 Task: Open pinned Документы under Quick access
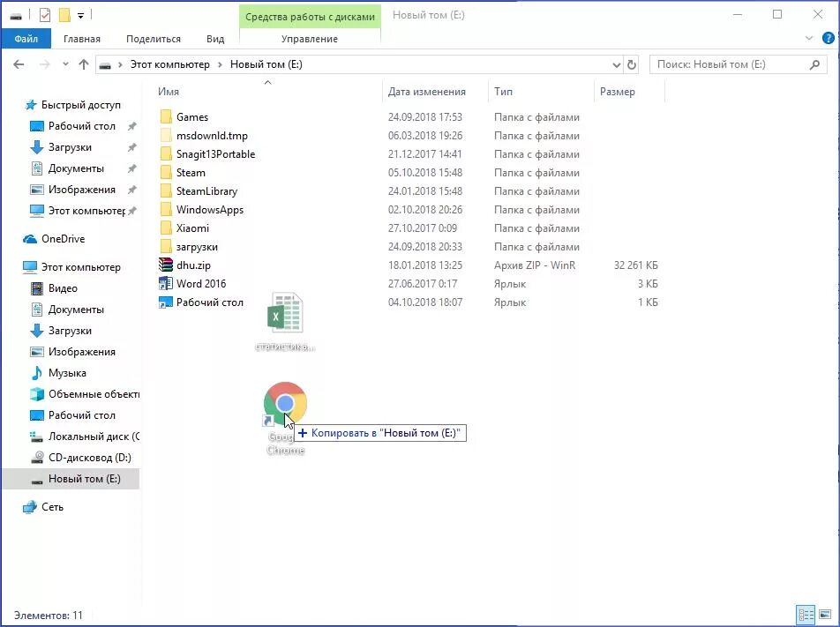coord(76,168)
